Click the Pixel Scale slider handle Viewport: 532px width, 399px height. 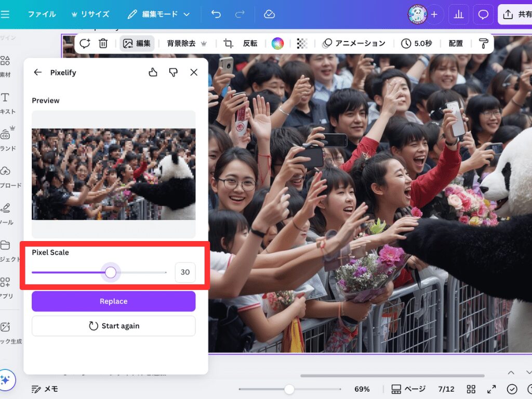(111, 272)
